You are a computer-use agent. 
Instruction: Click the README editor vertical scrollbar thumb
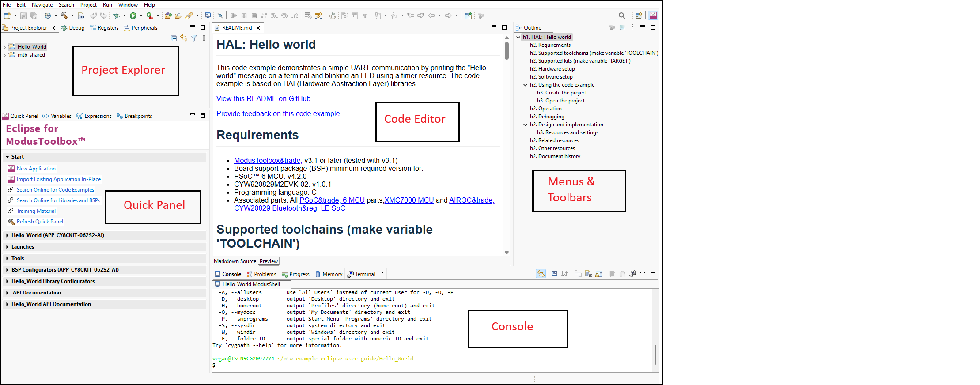coord(507,50)
